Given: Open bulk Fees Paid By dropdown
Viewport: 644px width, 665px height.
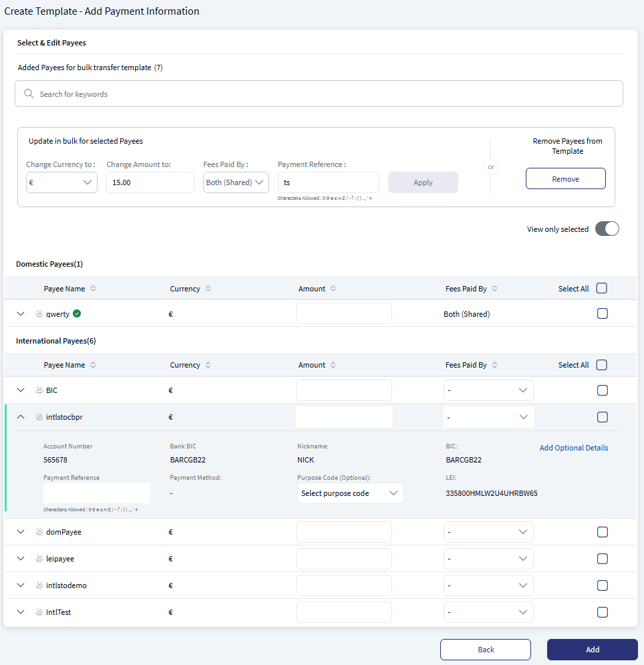Looking at the screenshot, I should tap(236, 182).
